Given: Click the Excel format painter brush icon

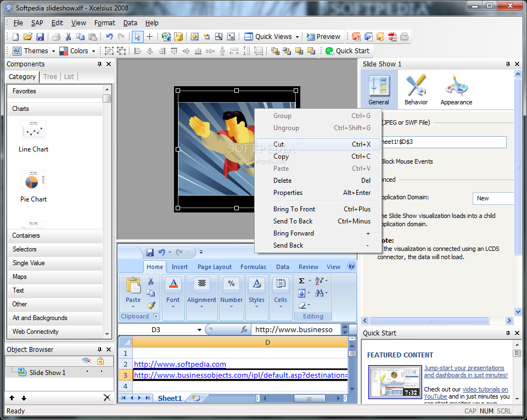Looking at the screenshot, I should pos(151,305).
